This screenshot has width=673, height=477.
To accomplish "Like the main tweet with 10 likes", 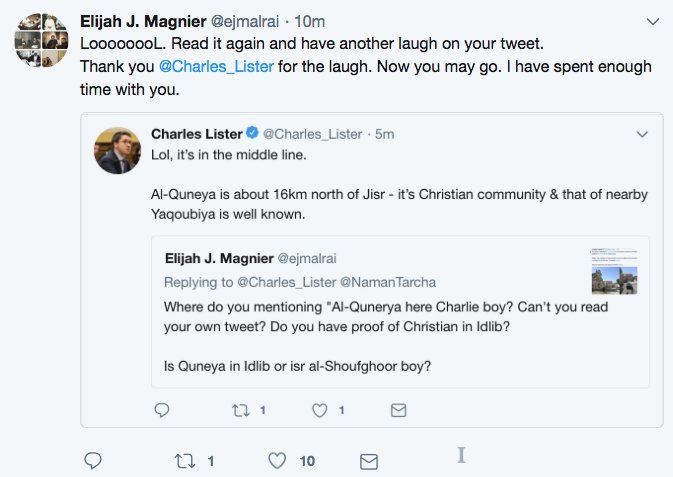I will coord(277,461).
